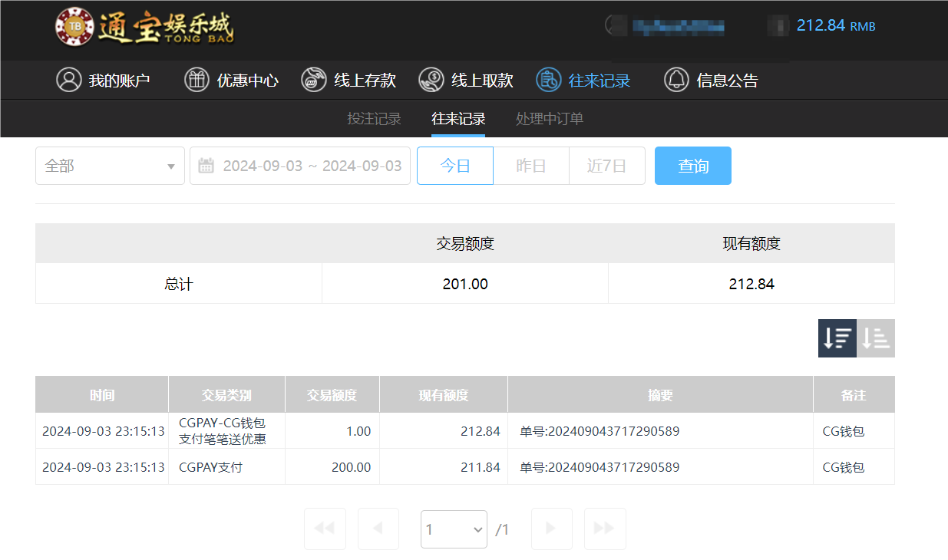This screenshot has height=560, width=948.
Task: Click the 信息公告 announcement bell icon
Action: tap(676, 80)
